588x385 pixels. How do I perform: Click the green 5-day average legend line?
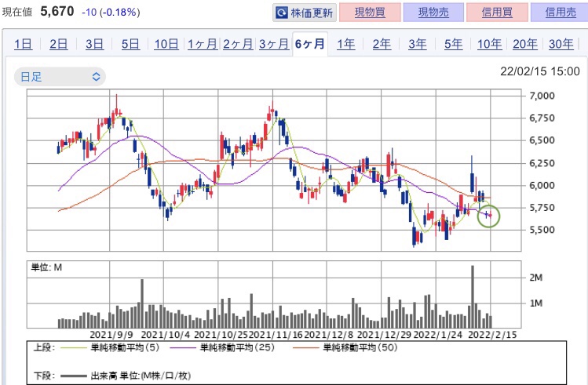coord(73,348)
